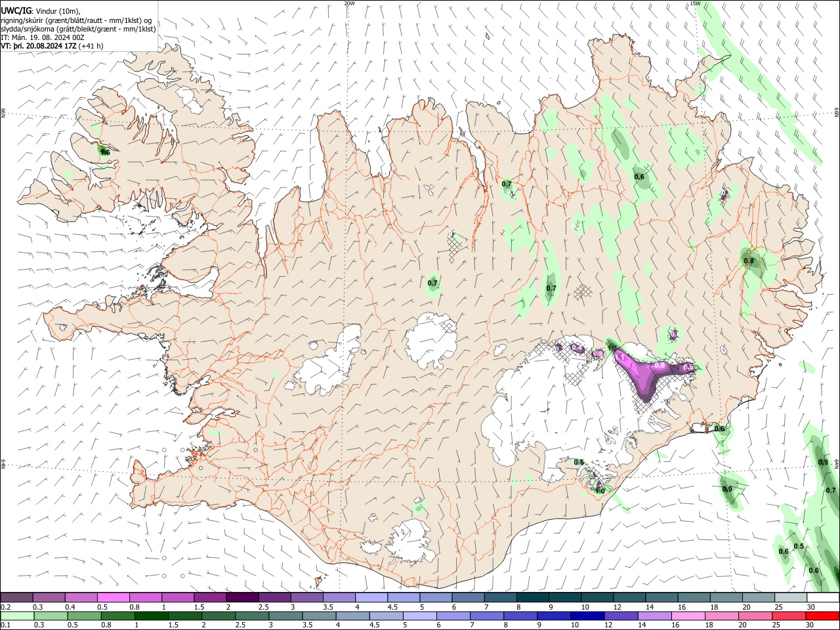This screenshot has width=840, height=630.
Task: Select the dark teal 8 snow swatch
Action: click(532, 598)
